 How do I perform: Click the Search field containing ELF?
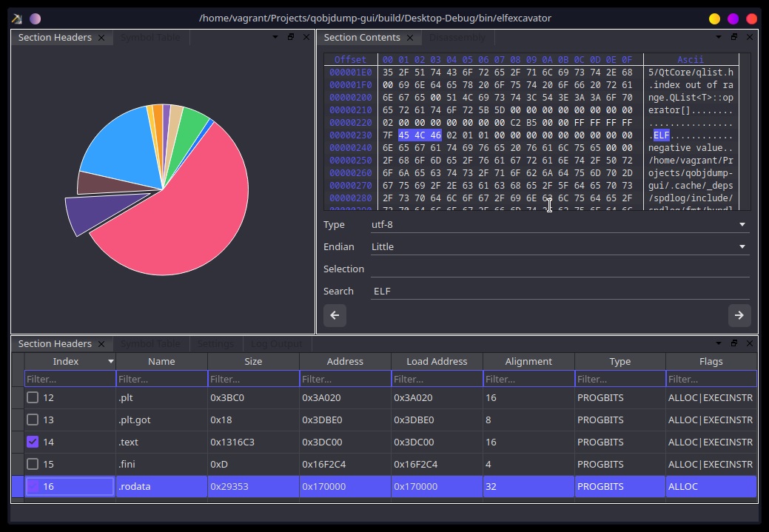560,291
